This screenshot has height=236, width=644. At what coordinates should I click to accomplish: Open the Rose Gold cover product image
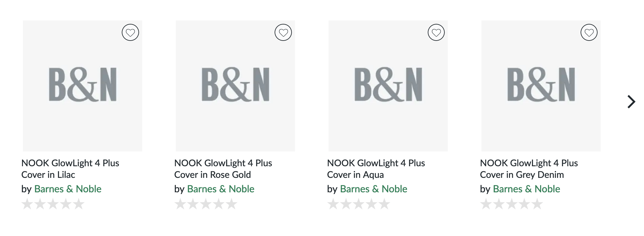point(235,86)
